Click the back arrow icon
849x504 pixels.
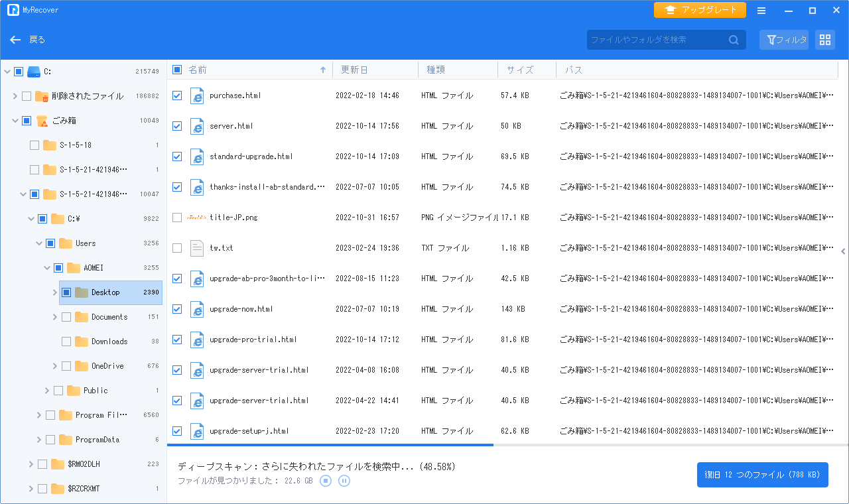coord(15,40)
